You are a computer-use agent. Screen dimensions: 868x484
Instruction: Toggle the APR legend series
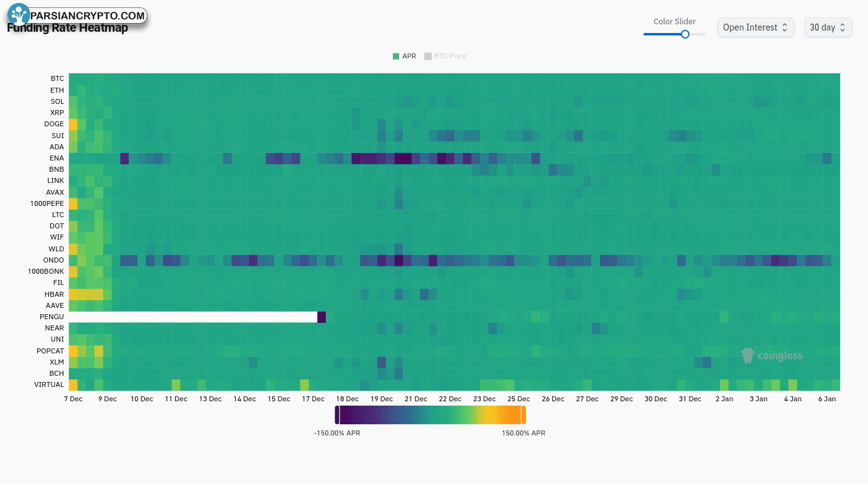pos(404,56)
